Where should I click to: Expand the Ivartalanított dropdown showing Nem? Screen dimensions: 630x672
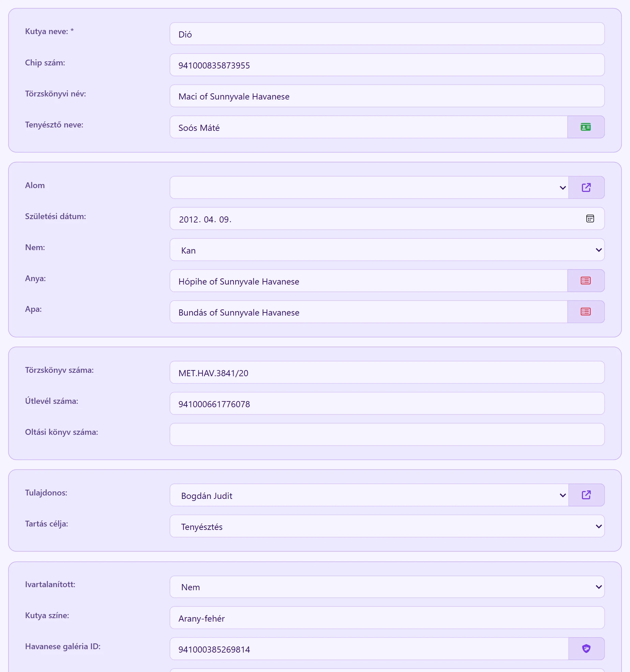pyautogui.click(x=387, y=587)
